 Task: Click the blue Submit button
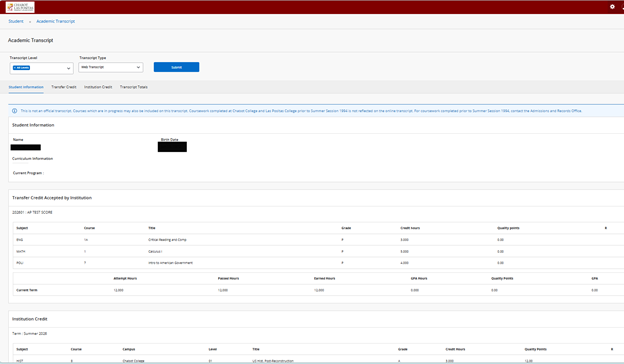[x=176, y=67]
